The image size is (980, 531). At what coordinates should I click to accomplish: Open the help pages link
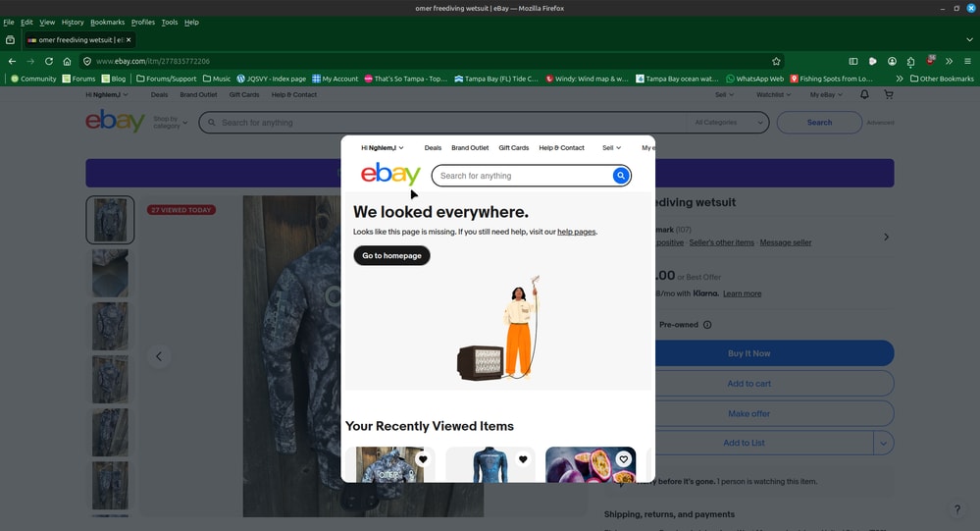point(576,232)
